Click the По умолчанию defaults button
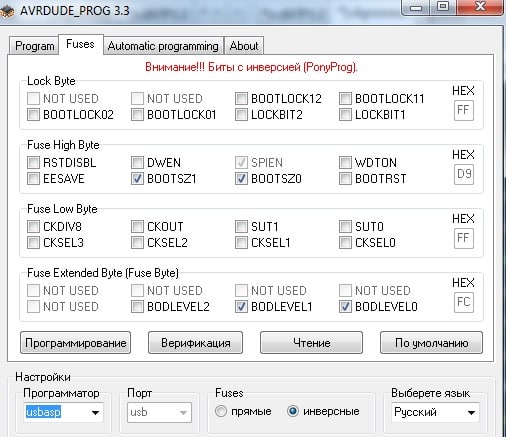The image size is (506, 437). coord(431,343)
